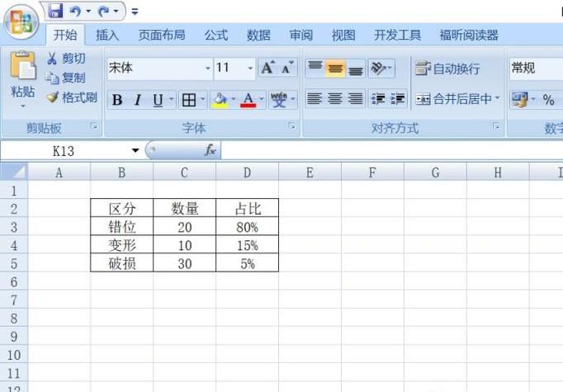563x392 pixels.
Task: Open 合并后居中 dropdown arrow
Action: [x=497, y=98]
